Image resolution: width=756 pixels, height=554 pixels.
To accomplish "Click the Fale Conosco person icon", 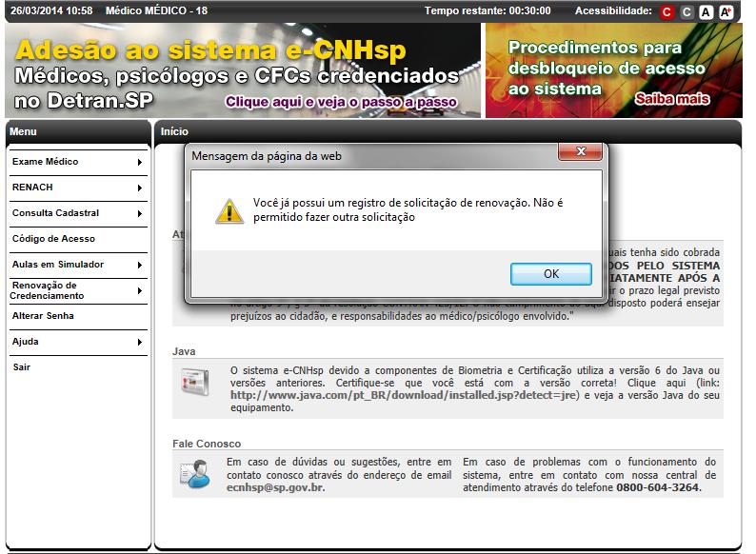I will point(195,473).
